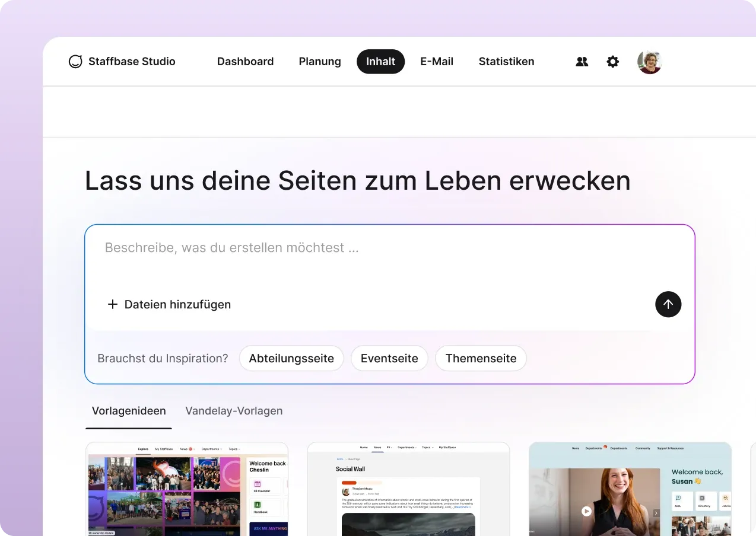Click the plus icon beside Dateien hinzufügen
The image size is (756, 536).
click(x=112, y=304)
